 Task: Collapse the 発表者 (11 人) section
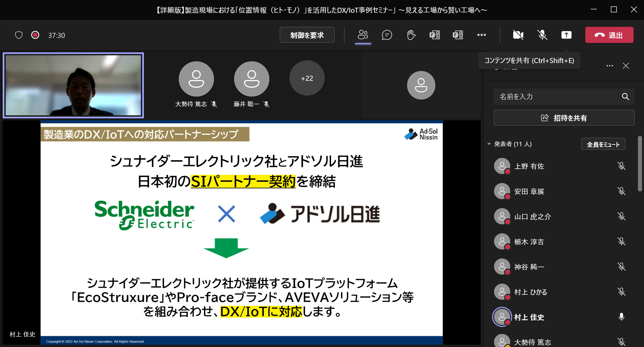pyautogui.click(x=489, y=144)
